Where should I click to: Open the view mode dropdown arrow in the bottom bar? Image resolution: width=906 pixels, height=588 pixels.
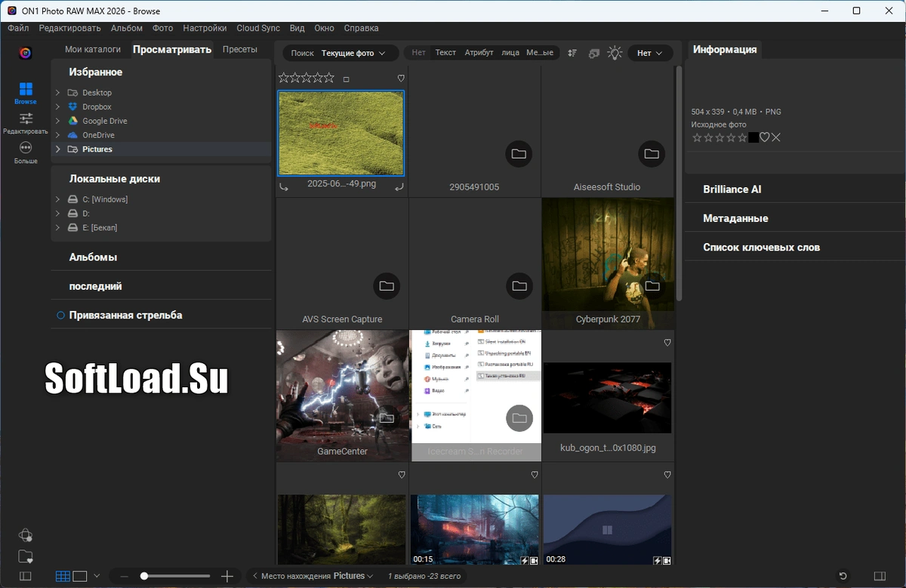[x=97, y=576]
